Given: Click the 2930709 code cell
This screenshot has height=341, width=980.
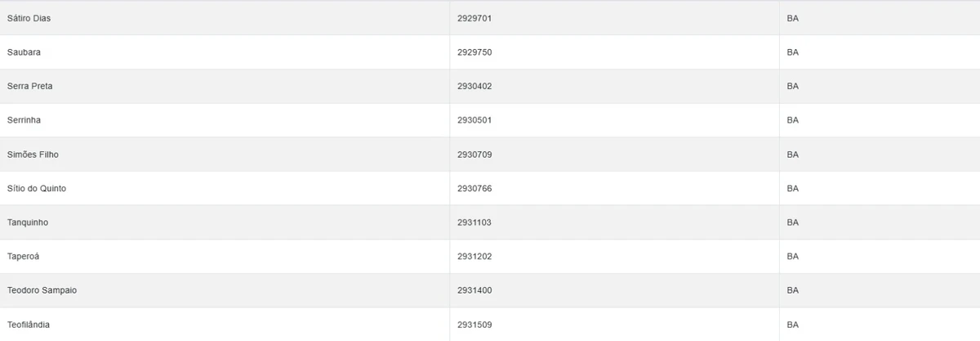Looking at the screenshot, I should tap(474, 155).
